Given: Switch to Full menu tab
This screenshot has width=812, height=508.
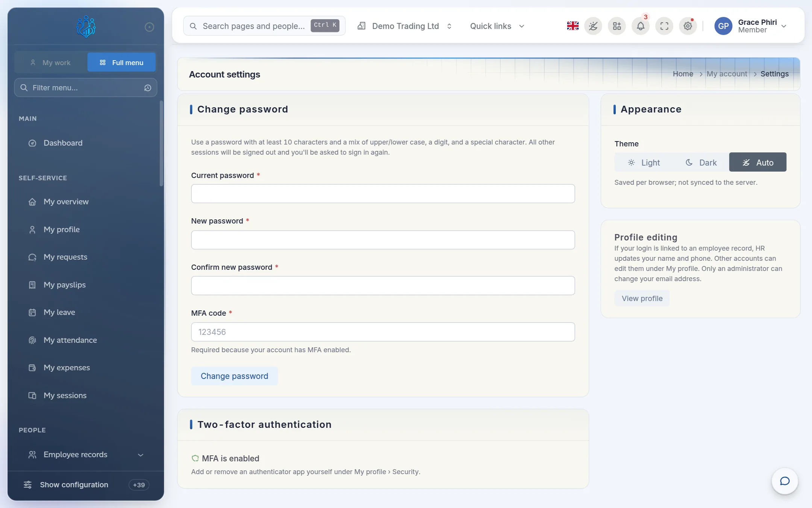Looking at the screenshot, I should [x=121, y=62].
